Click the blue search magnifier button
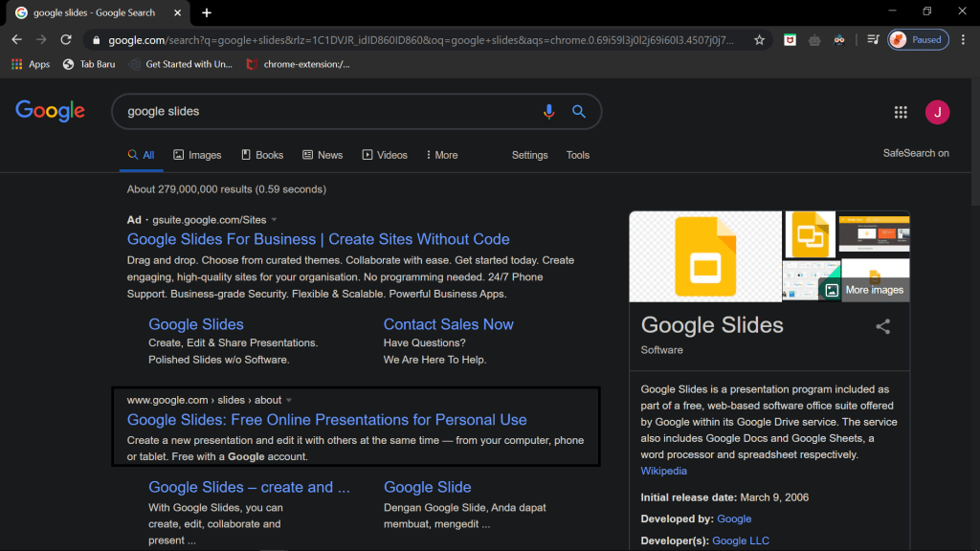This screenshot has height=551, width=980. [579, 112]
